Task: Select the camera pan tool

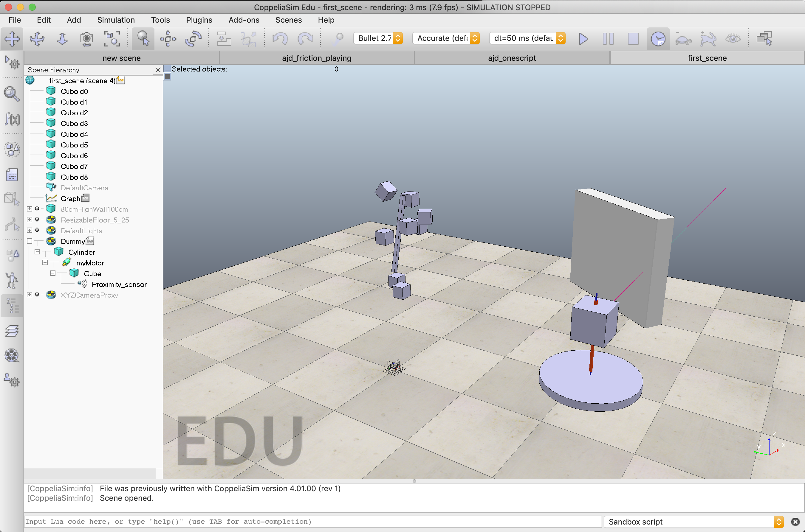Action: point(12,39)
